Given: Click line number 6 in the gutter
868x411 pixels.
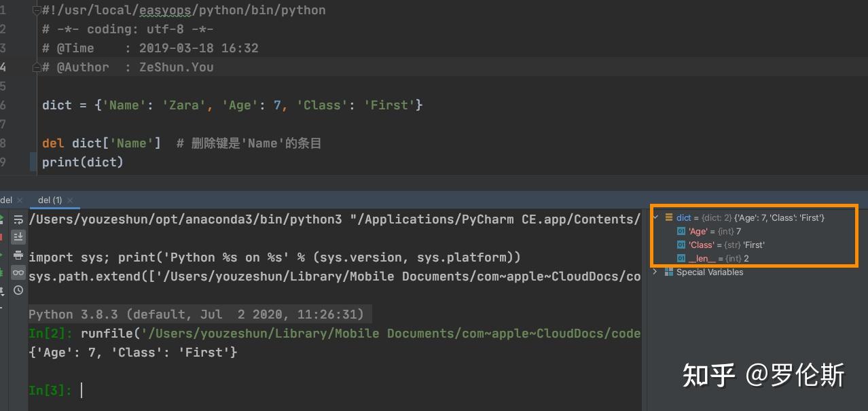Looking at the screenshot, I should pyautogui.click(x=3, y=105).
